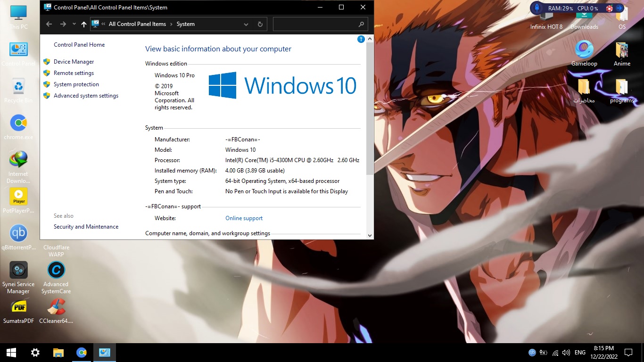Screen dimensions: 644x362
Task: Open Remote settings link
Action: pos(74,73)
